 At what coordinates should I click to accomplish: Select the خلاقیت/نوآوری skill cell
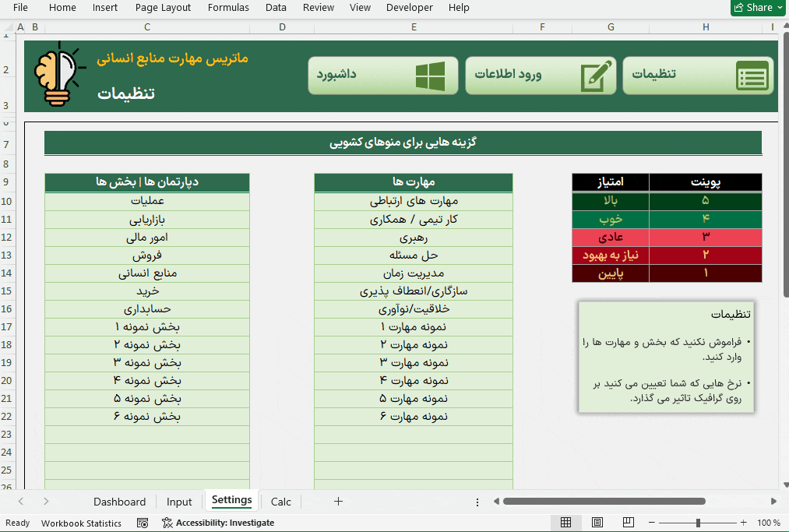click(x=414, y=309)
